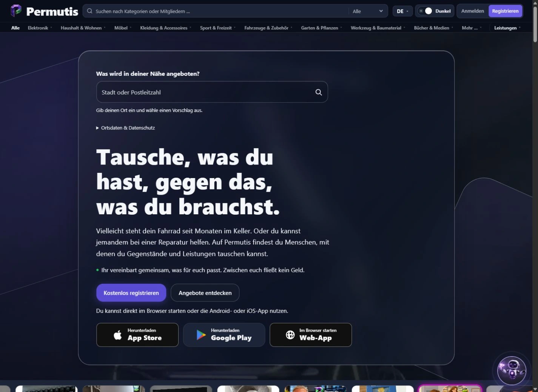The height and width of the screenshot is (392, 538).
Task: Open the Alle category filter dropdown
Action: 368,11
